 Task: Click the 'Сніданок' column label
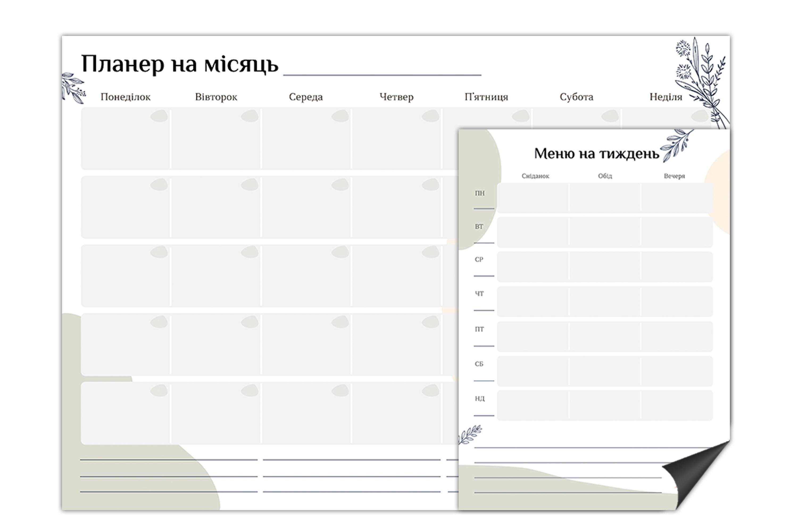tap(535, 176)
